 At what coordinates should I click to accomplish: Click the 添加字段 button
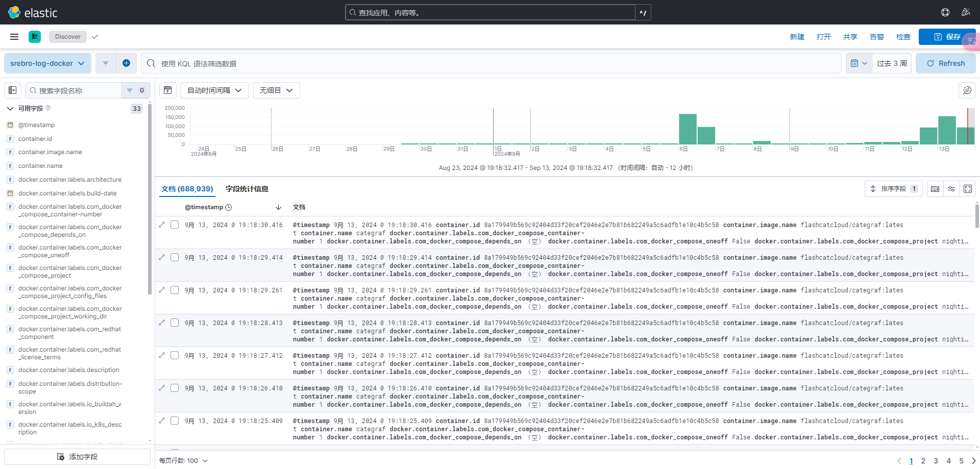(78, 456)
